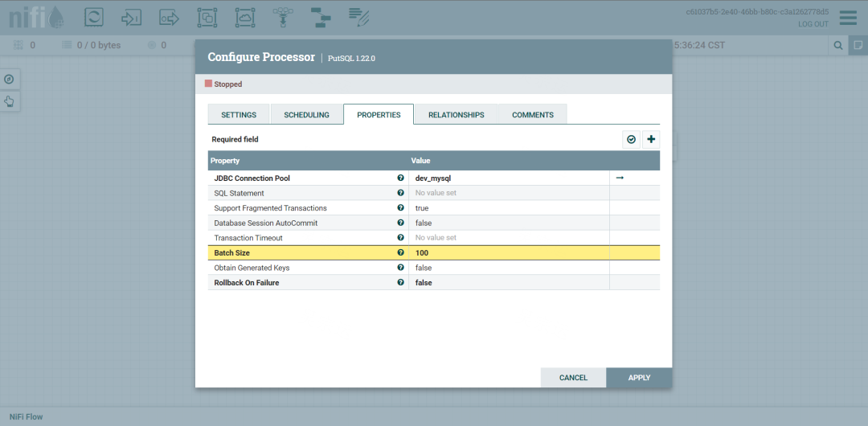Select the Template toolbar icon
Image resolution: width=868 pixels, height=426 pixels.
(321, 18)
